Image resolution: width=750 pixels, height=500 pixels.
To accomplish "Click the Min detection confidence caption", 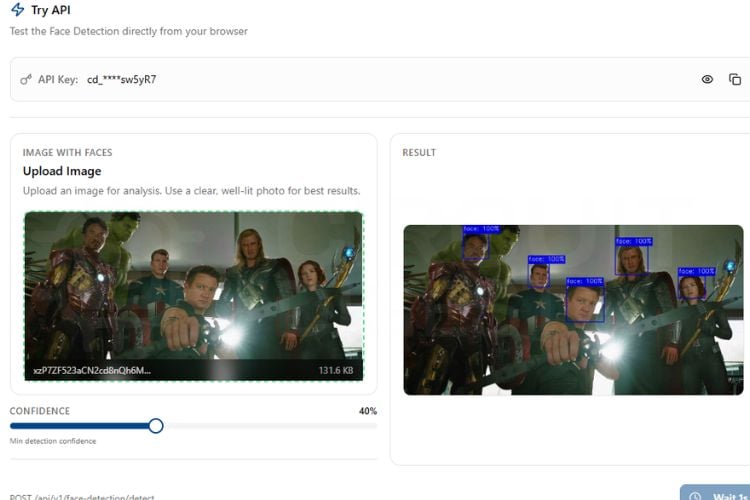I will [53, 441].
